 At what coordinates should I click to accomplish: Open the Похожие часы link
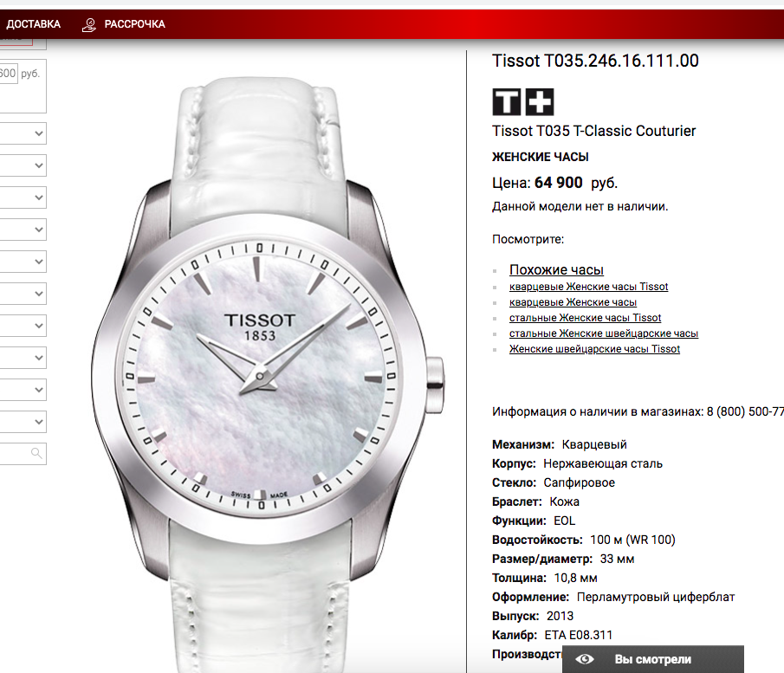pyautogui.click(x=556, y=269)
